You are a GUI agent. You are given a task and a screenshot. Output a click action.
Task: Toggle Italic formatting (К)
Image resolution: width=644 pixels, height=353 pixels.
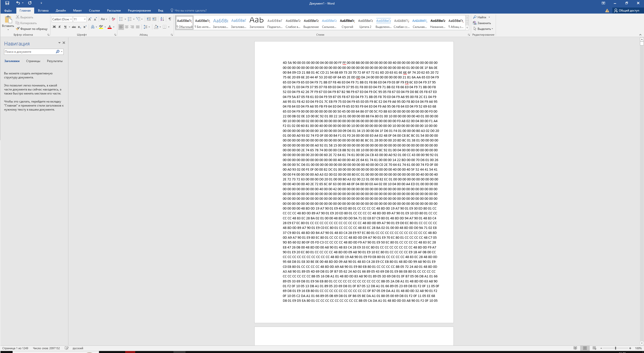pos(60,27)
